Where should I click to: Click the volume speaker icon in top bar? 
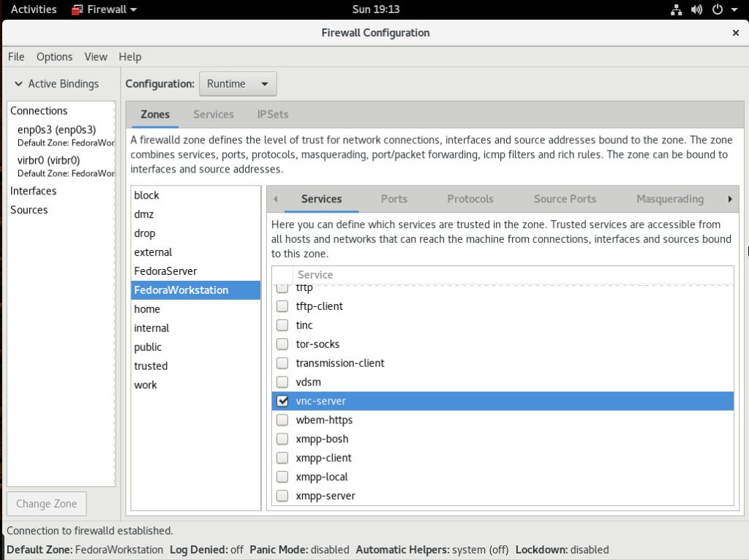[x=696, y=10]
